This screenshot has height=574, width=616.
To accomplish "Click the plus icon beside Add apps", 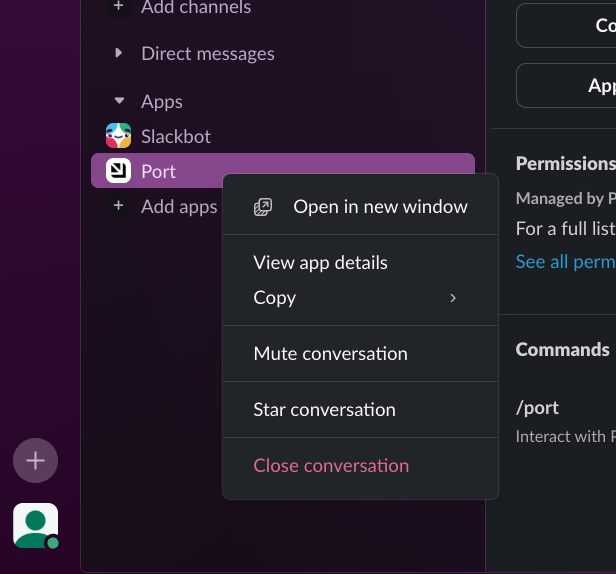I will [x=119, y=206].
